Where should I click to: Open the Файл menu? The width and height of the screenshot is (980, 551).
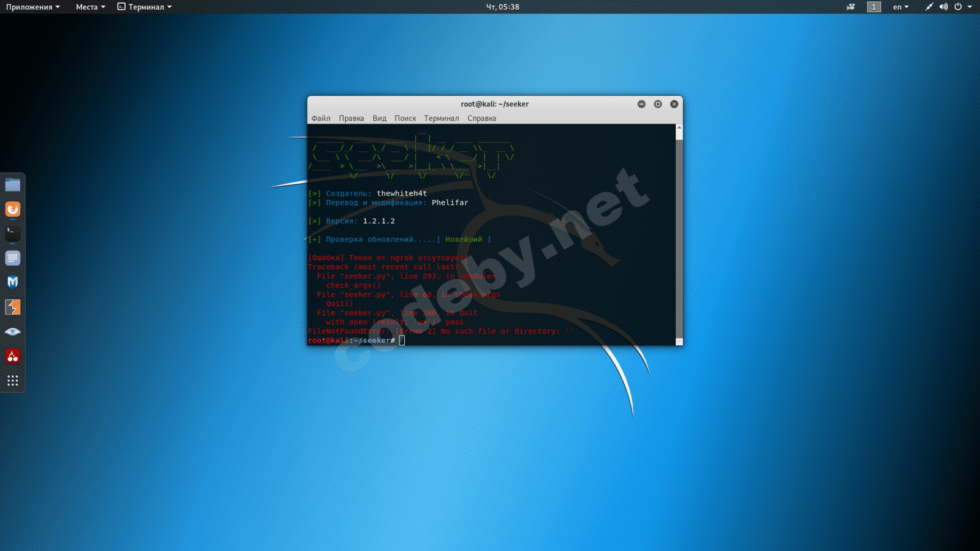coord(321,118)
